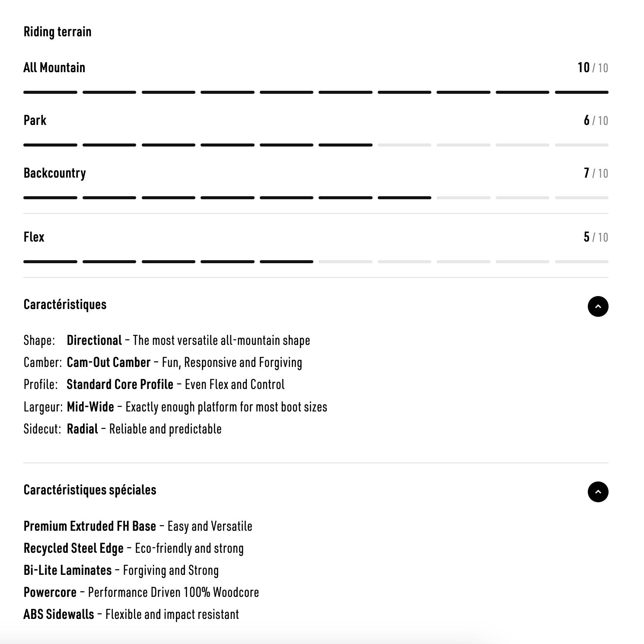
Task: Click the Flex rating bar
Action: point(316,262)
